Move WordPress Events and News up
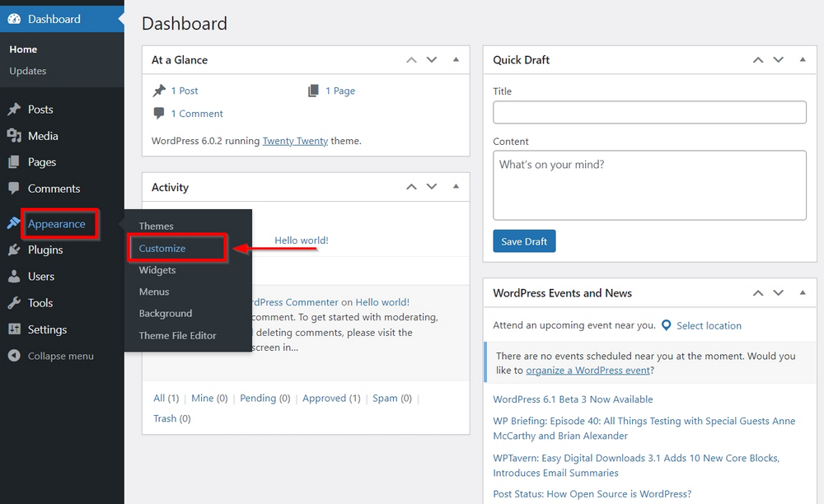Screen dimensions: 824x504 [x=758, y=293]
